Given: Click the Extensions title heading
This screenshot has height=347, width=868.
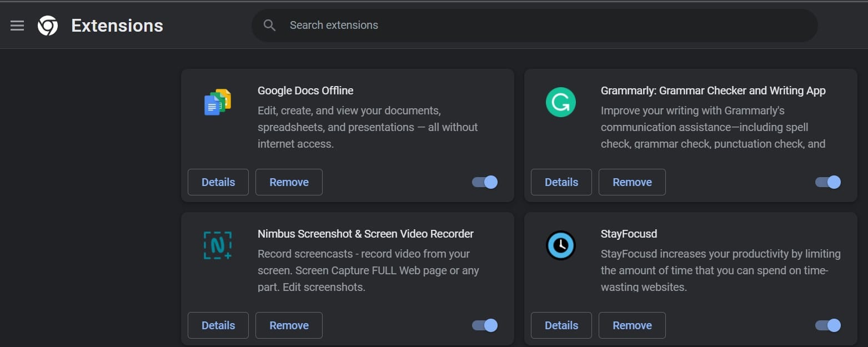Looking at the screenshot, I should (117, 25).
